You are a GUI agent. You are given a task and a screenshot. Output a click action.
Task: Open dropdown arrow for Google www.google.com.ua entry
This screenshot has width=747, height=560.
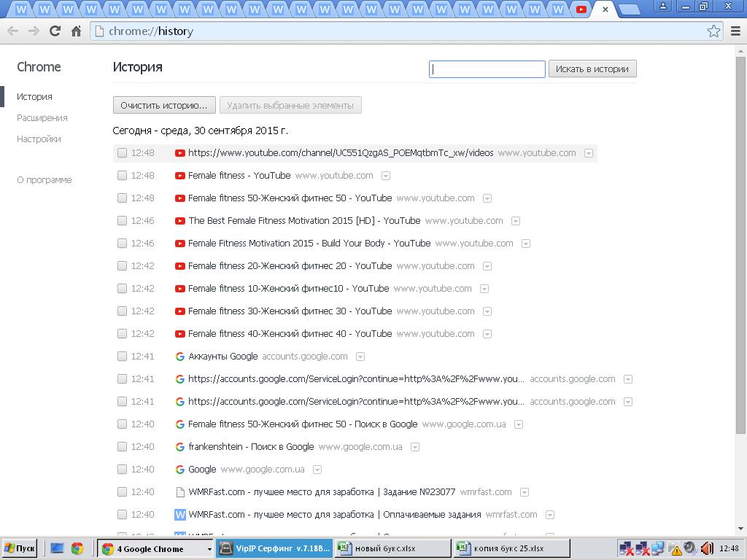point(317,470)
